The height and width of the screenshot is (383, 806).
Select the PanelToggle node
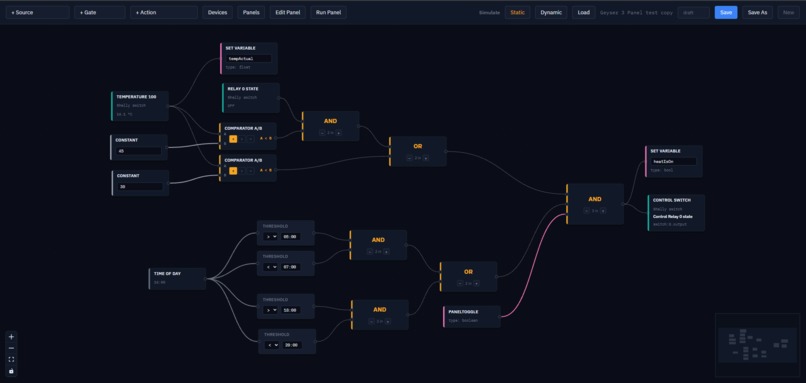pos(472,317)
